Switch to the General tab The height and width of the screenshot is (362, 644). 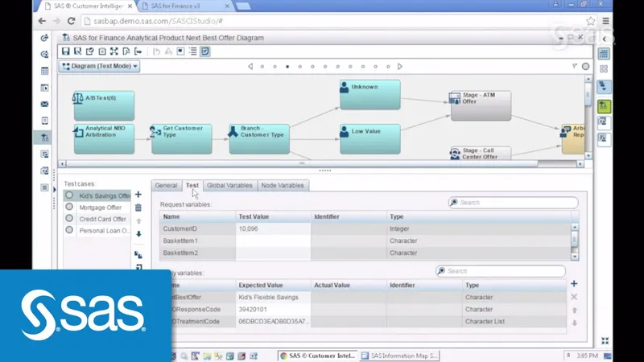(166, 186)
